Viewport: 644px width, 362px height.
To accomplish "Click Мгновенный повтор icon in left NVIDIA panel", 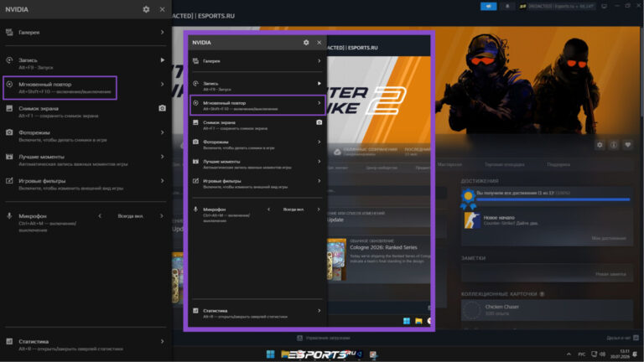I will point(9,84).
